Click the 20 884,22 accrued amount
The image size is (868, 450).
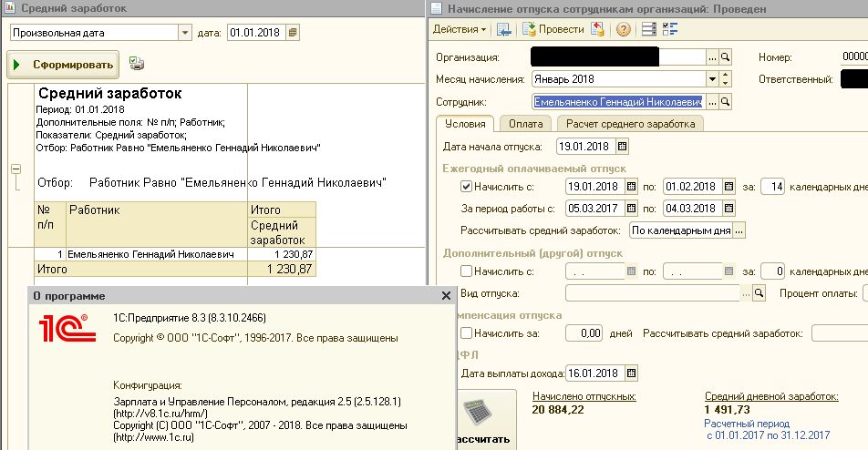[557, 410]
